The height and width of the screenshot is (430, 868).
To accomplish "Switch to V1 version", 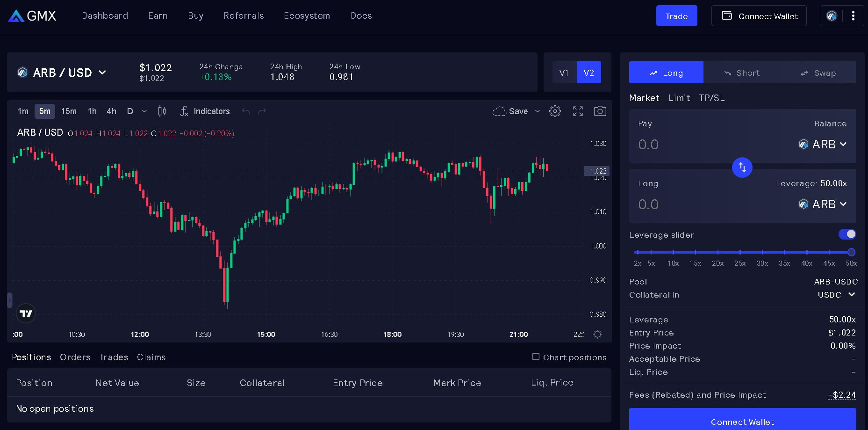I will click(x=564, y=73).
